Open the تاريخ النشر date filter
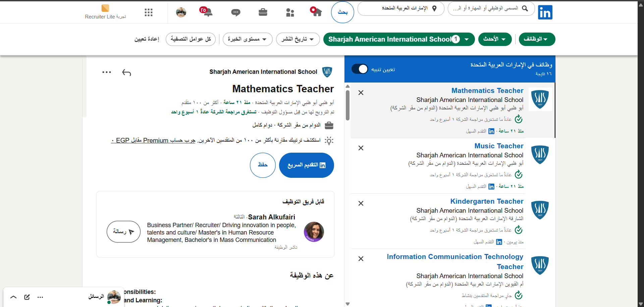Viewport: 644px width, 307px height. point(298,39)
